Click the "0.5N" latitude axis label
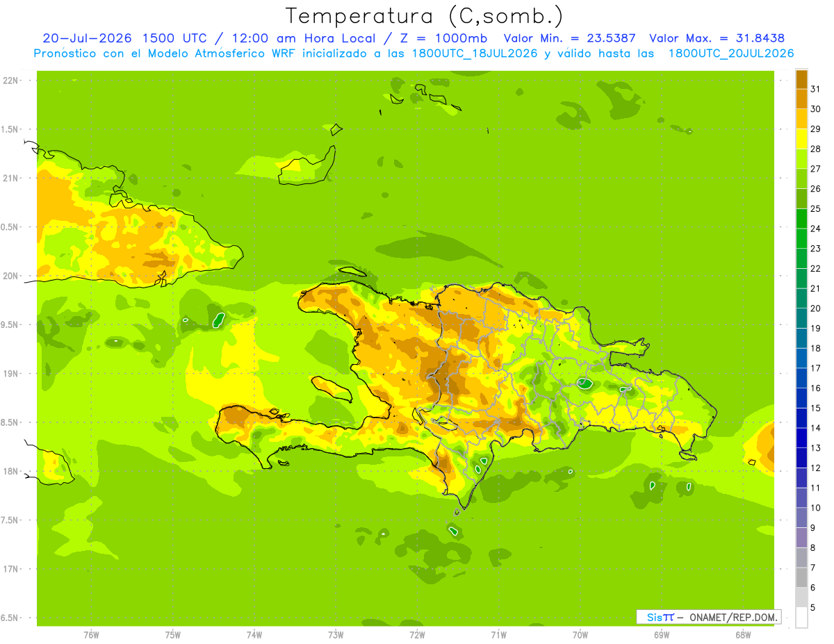The image size is (834, 644). coord(10,227)
